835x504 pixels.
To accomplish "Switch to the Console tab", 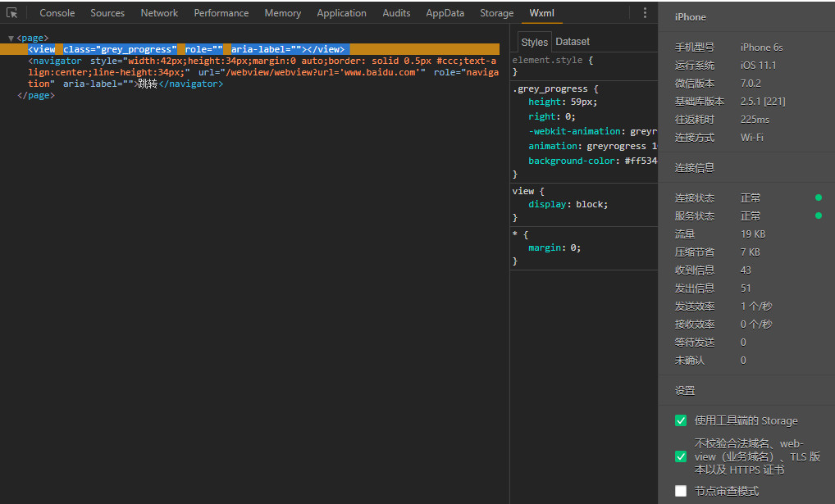I will [57, 13].
